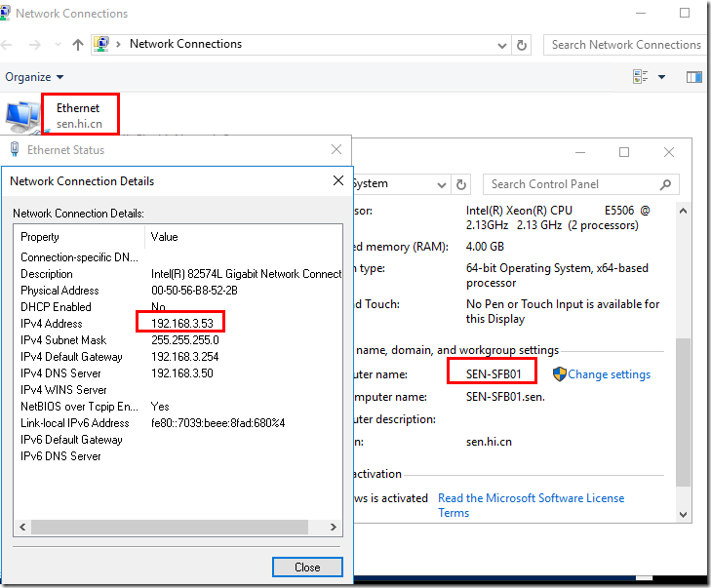The image size is (711, 588).
Task: Click the Network Connections address bar location icon
Action: coord(101,44)
